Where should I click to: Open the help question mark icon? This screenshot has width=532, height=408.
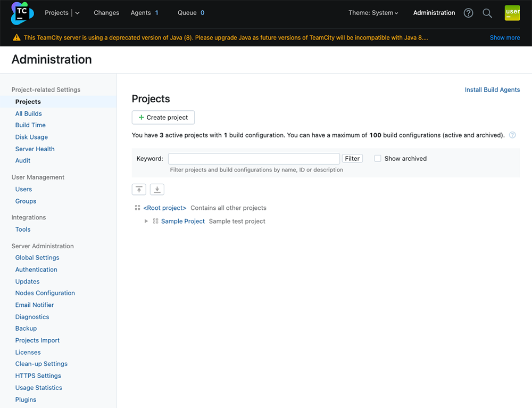(x=468, y=13)
